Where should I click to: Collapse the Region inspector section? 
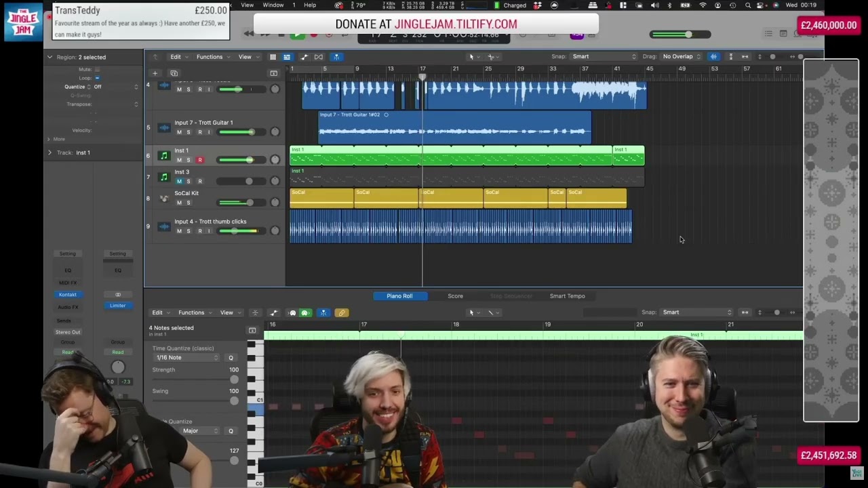pyautogui.click(x=50, y=57)
